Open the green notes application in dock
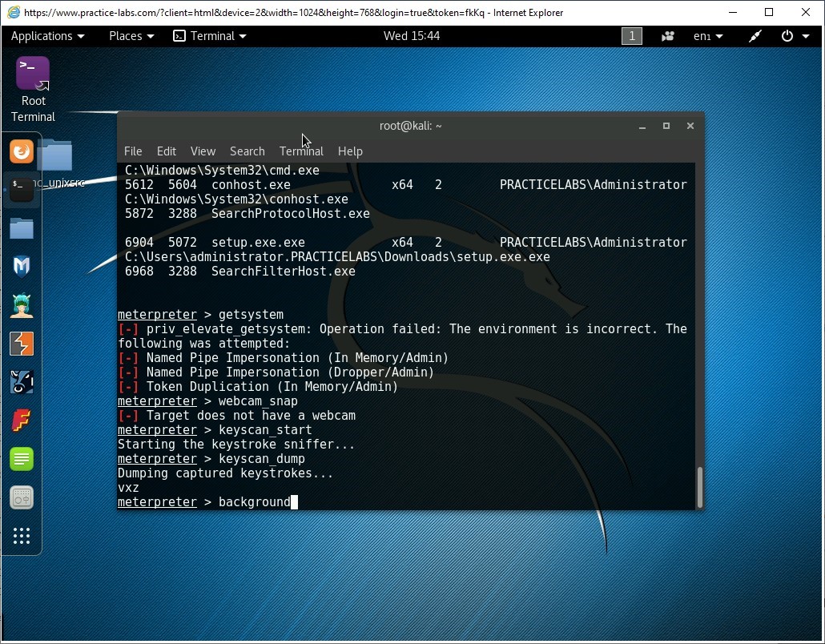This screenshot has height=644, width=825. pyautogui.click(x=22, y=459)
